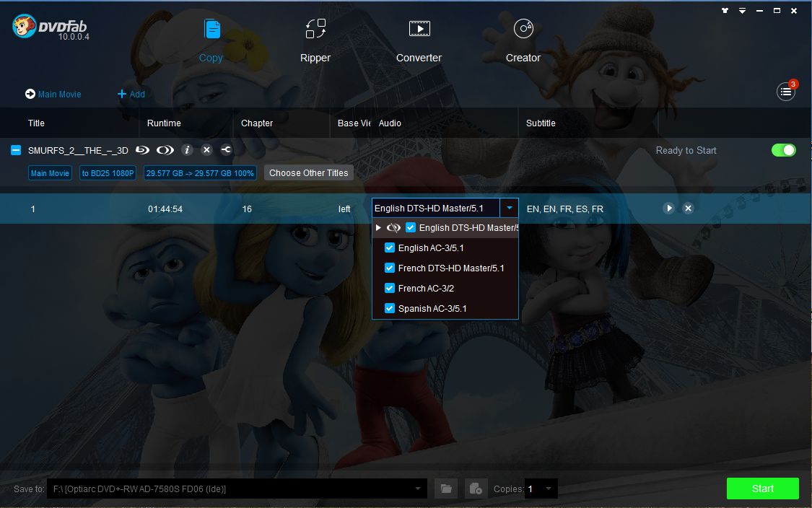Open the subtitle list EN, EN, FR, ES, FR

tap(564, 209)
